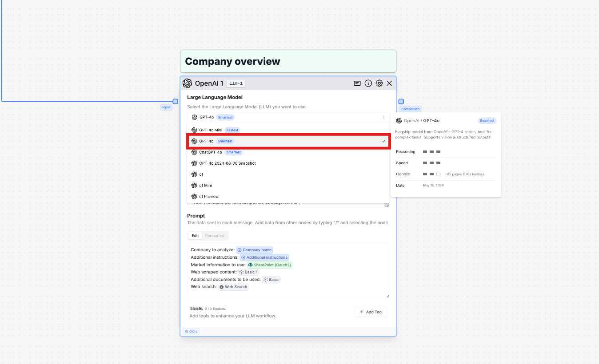The height and width of the screenshot is (364, 599).
Task: Click the Tools section heading
Action: pyautogui.click(x=196, y=309)
